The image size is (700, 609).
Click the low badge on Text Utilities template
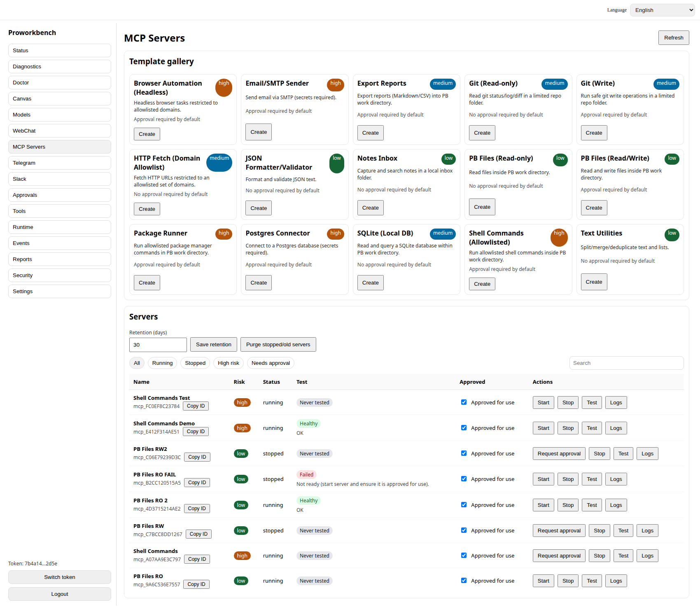click(672, 234)
